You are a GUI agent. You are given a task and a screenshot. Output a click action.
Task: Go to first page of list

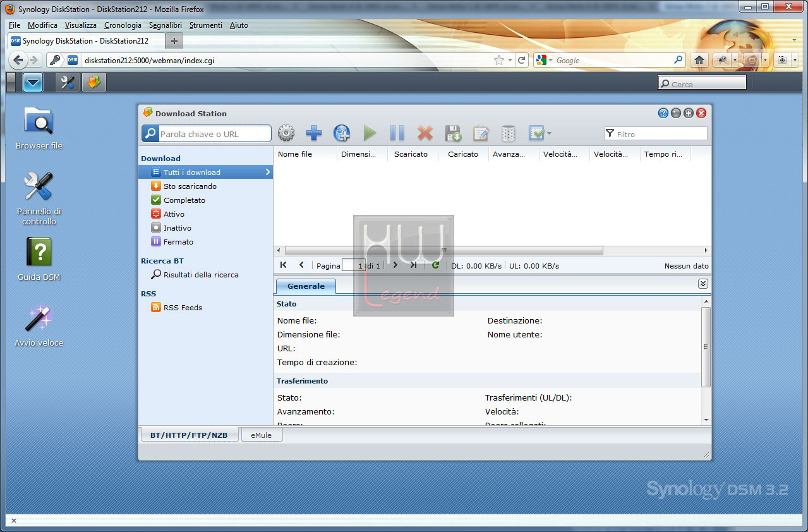pyautogui.click(x=283, y=265)
